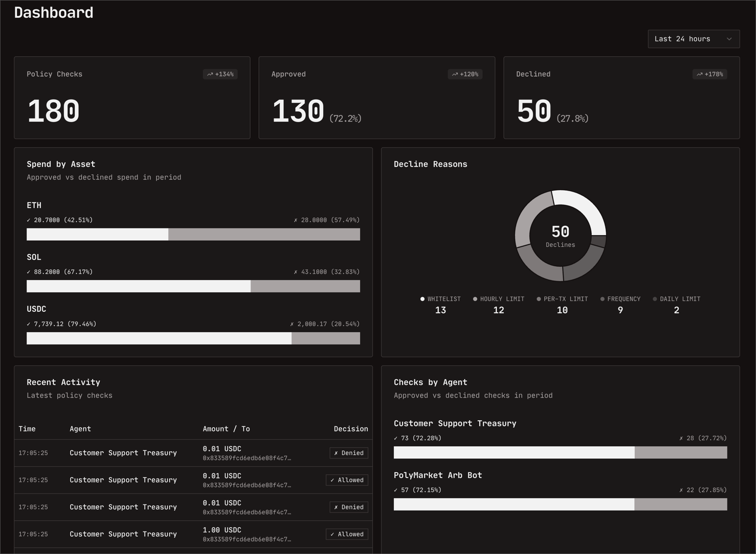Toggle the WHITELIST legend dot
Viewport: 756px width, 554px height.
coord(422,298)
